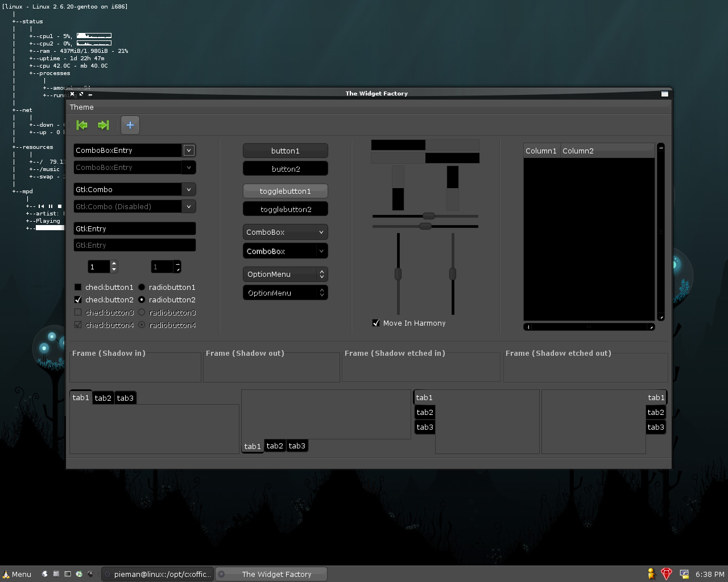Select radiobutton2
The width and height of the screenshot is (728, 582).
coord(142,300)
